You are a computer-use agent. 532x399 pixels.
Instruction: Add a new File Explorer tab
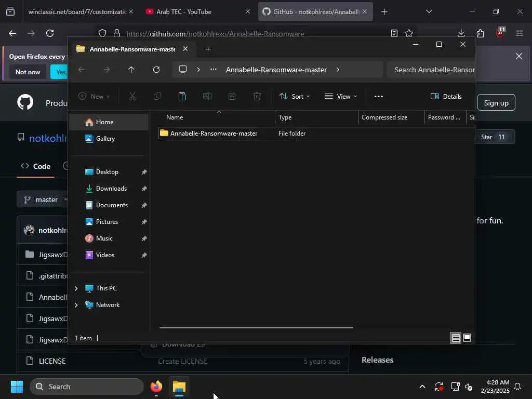pos(208,49)
